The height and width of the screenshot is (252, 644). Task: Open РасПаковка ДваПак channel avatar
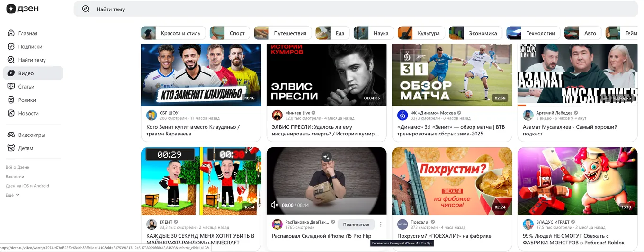pos(277,225)
